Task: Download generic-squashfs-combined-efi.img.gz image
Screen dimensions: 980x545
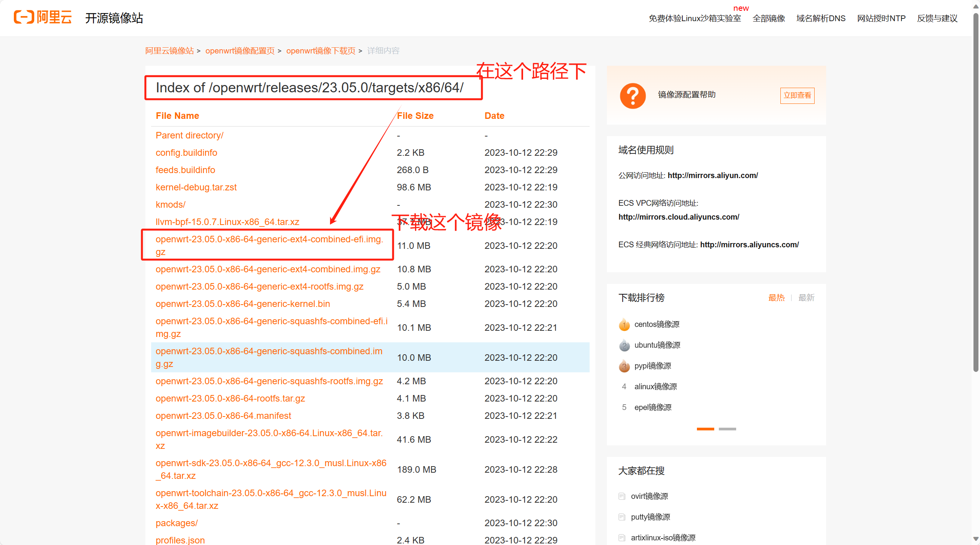Action: 272,327
